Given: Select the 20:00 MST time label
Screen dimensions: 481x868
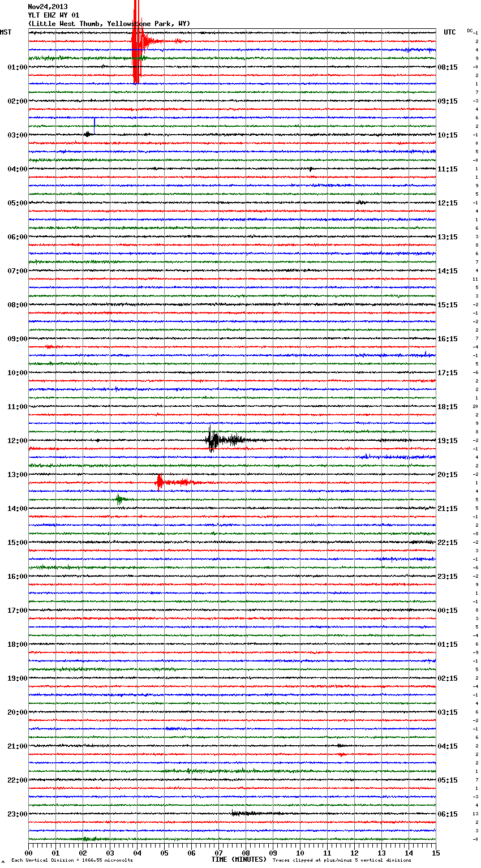Looking at the screenshot, I should [18, 712].
